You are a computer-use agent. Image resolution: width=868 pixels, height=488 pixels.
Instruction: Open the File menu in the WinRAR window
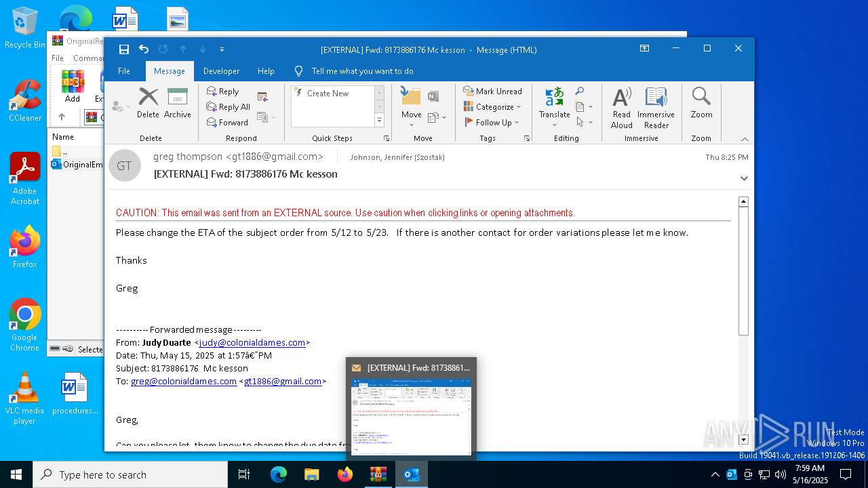[x=58, y=58]
